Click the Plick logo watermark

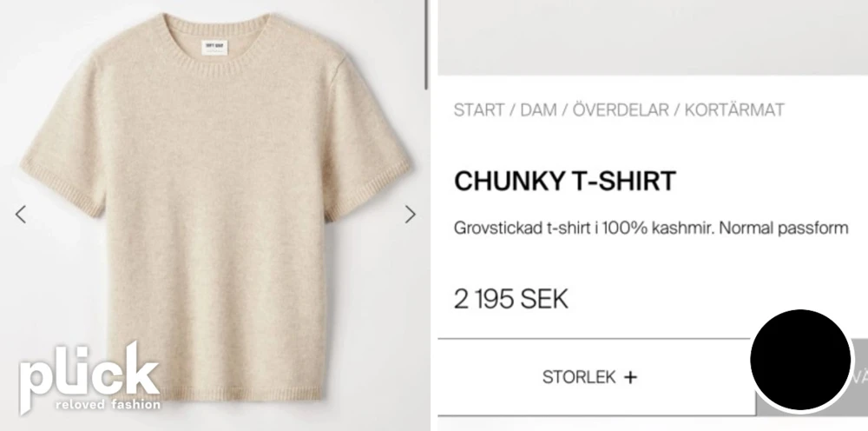click(89, 377)
